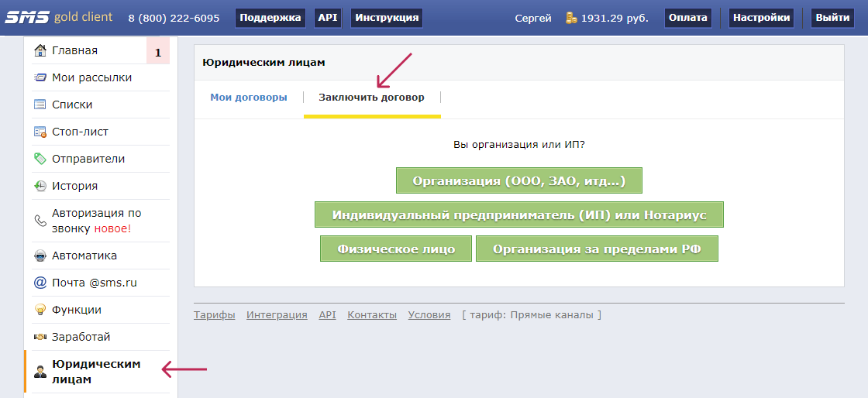The width and height of the screenshot is (868, 398).
Task: Open Настройки in the header
Action: tap(761, 18)
